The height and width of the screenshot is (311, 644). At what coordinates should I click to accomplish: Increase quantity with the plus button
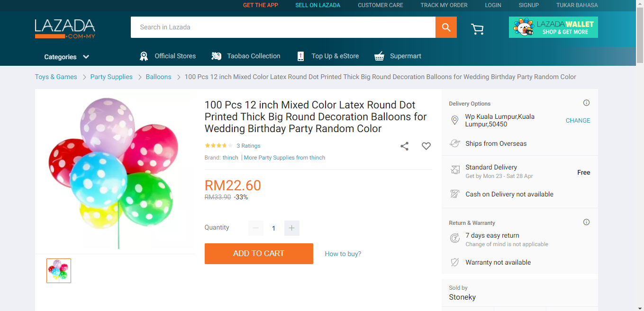[x=291, y=228]
